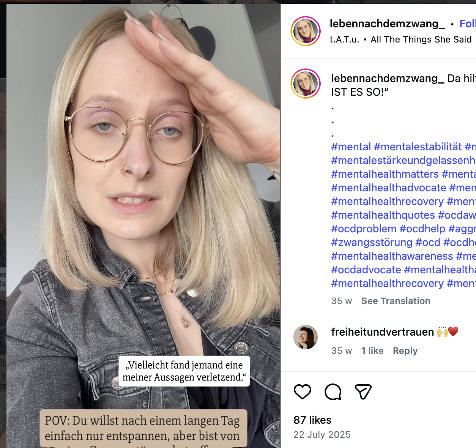Open the #zwangsstörung hashtag
Screen dimensions: 476x448
372,243
